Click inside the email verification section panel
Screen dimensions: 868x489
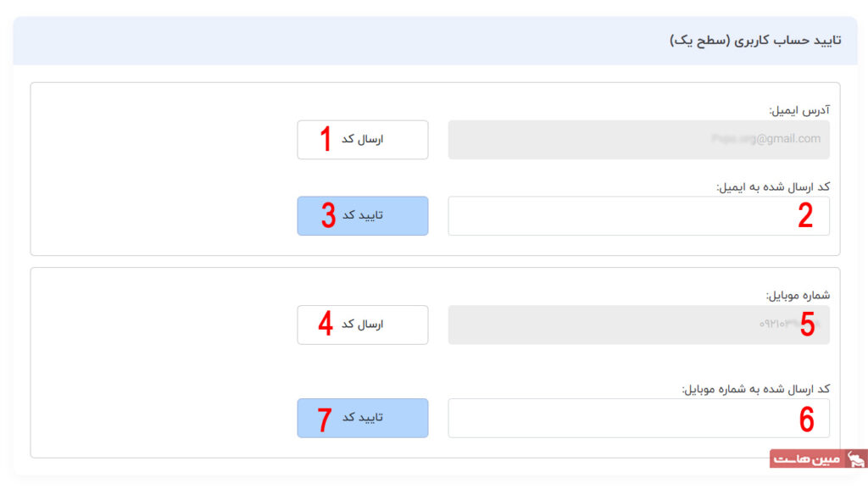(170, 169)
